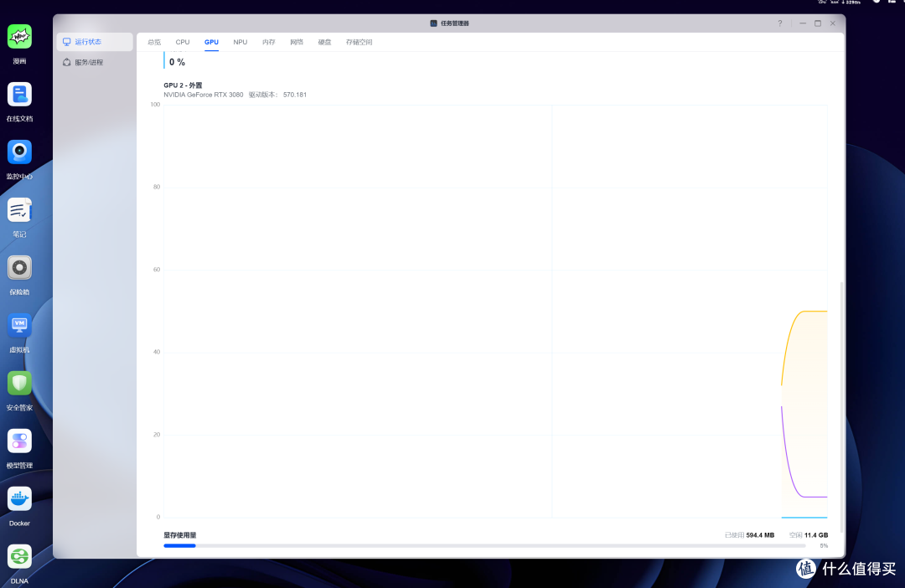This screenshot has width=905, height=588.
Task: Click the 0 % usage value
Action: (177, 62)
